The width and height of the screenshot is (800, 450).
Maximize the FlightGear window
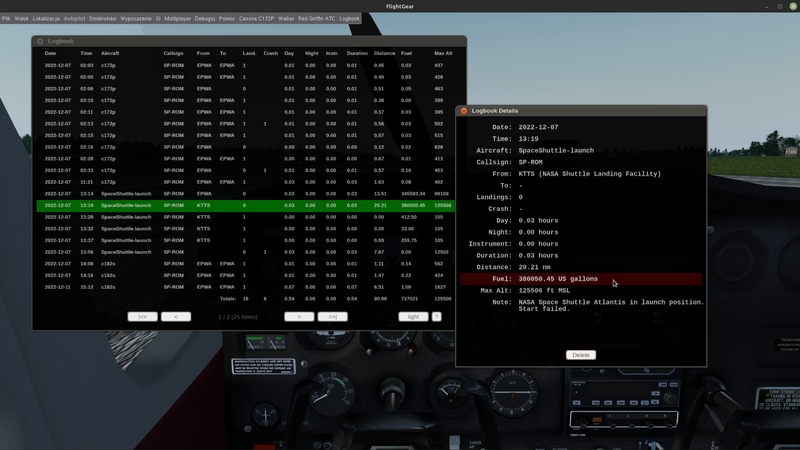[x=780, y=6]
